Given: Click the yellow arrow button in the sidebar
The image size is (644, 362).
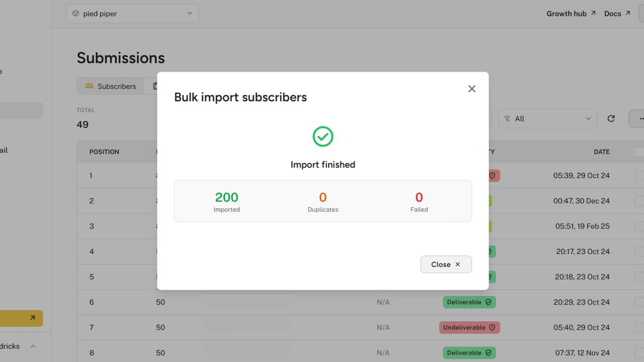Looking at the screenshot, I should click(33, 318).
